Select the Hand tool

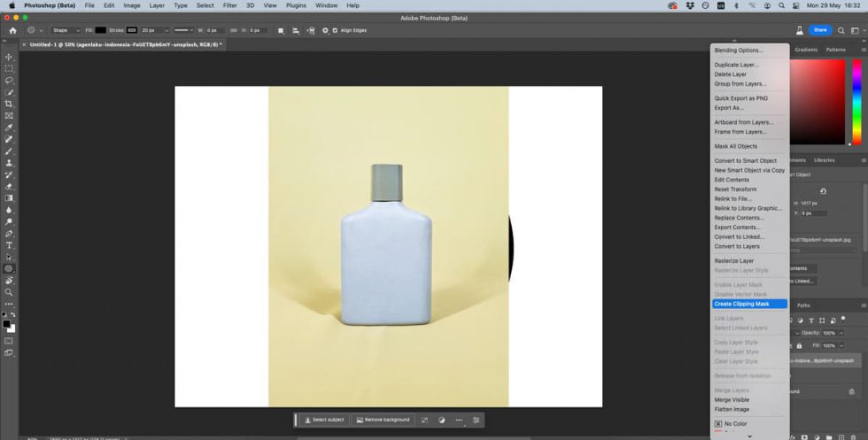coord(9,281)
